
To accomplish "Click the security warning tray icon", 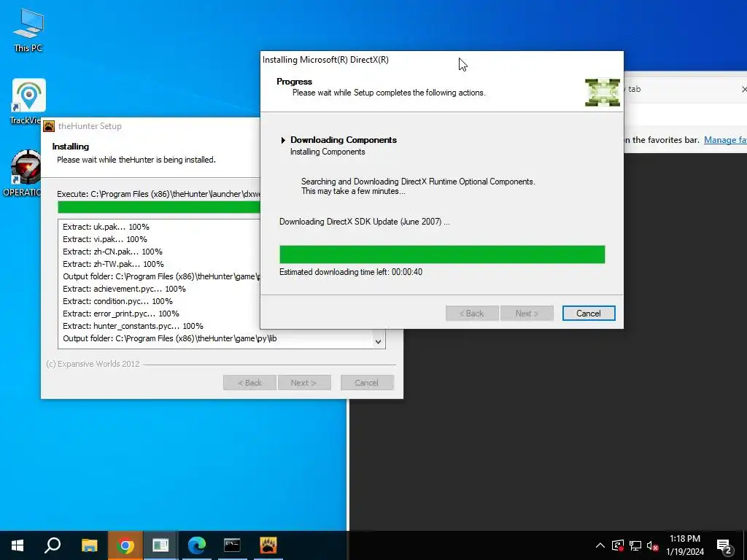I will pos(617,545).
